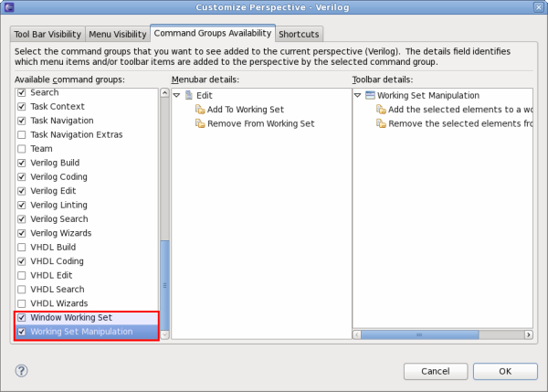The height and width of the screenshot is (392, 548).
Task: Toggle the Task Navigation checkbox
Action: (x=22, y=121)
